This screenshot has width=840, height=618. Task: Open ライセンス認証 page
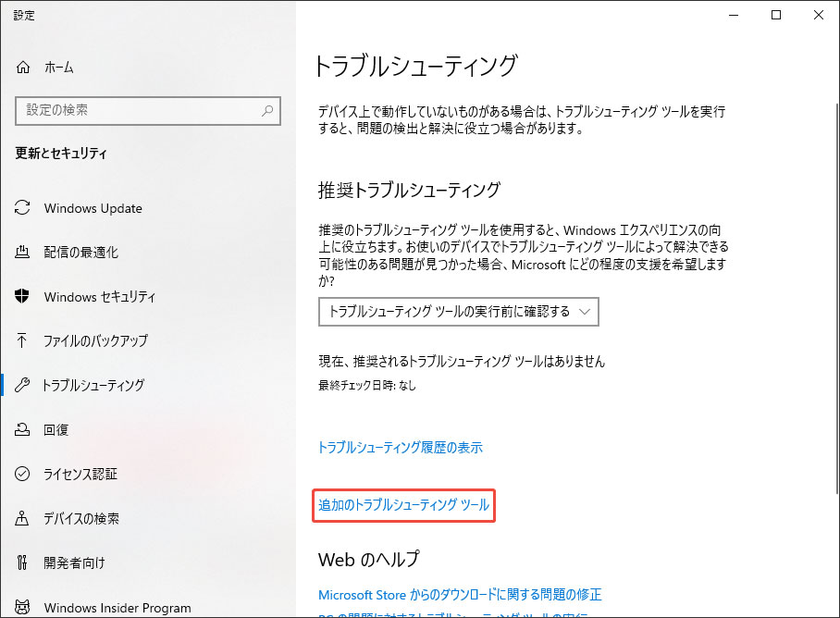[80, 474]
